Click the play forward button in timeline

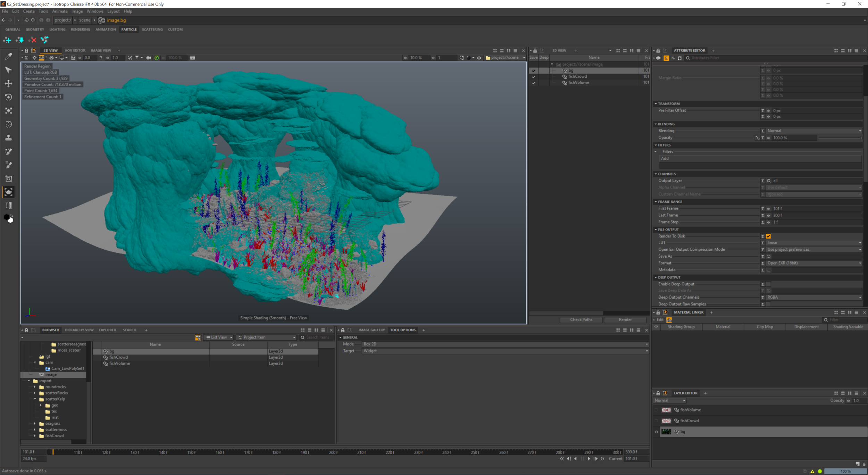click(x=589, y=459)
